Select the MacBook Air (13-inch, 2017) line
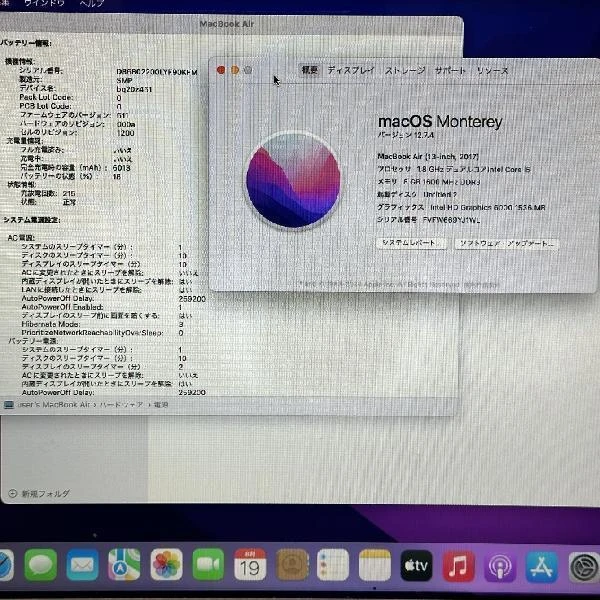600x600 pixels. point(428,156)
